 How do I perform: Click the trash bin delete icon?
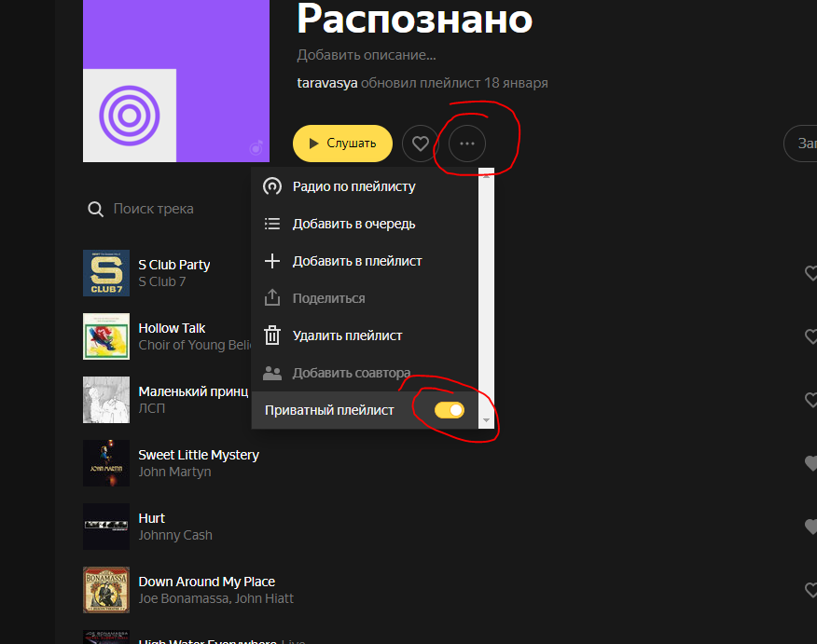(272, 336)
